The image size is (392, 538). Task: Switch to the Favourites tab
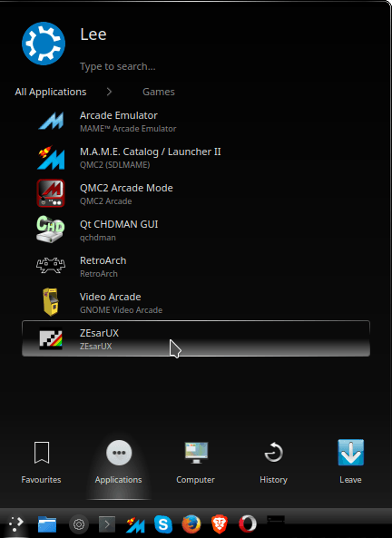[41, 463]
